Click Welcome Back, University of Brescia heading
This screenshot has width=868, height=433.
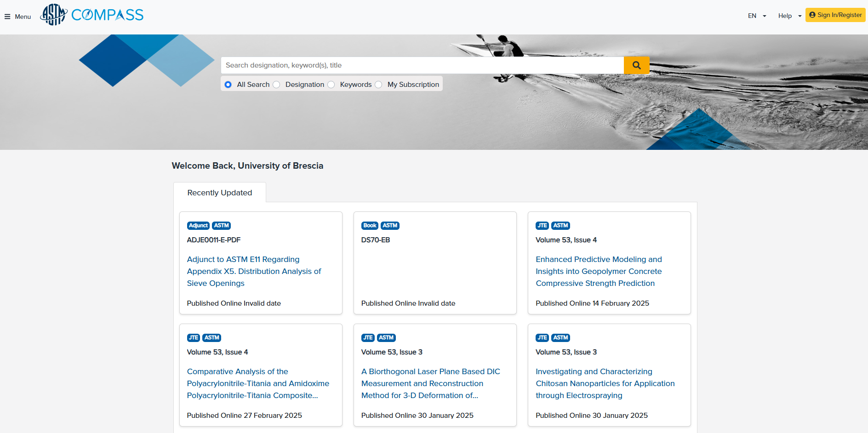tap(247, 166)
